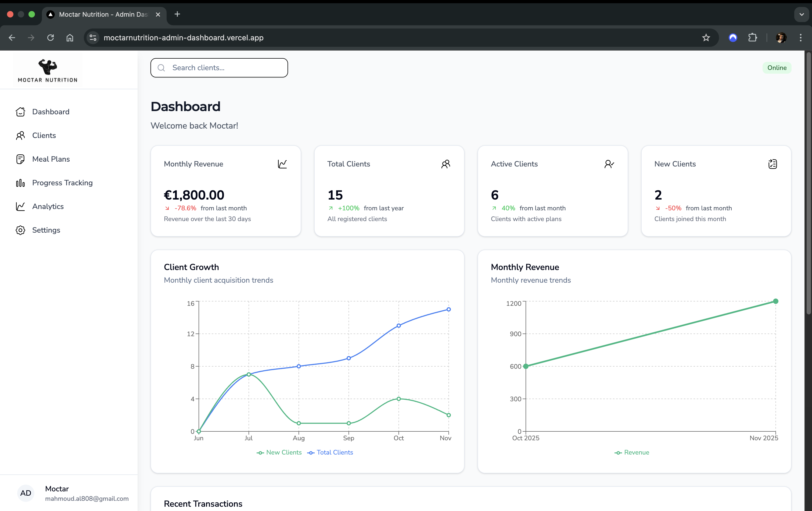This screenshot has height=511, width=812.
Task: Click the users icon on Total Clients card
Action: click(x=446, y=164)
